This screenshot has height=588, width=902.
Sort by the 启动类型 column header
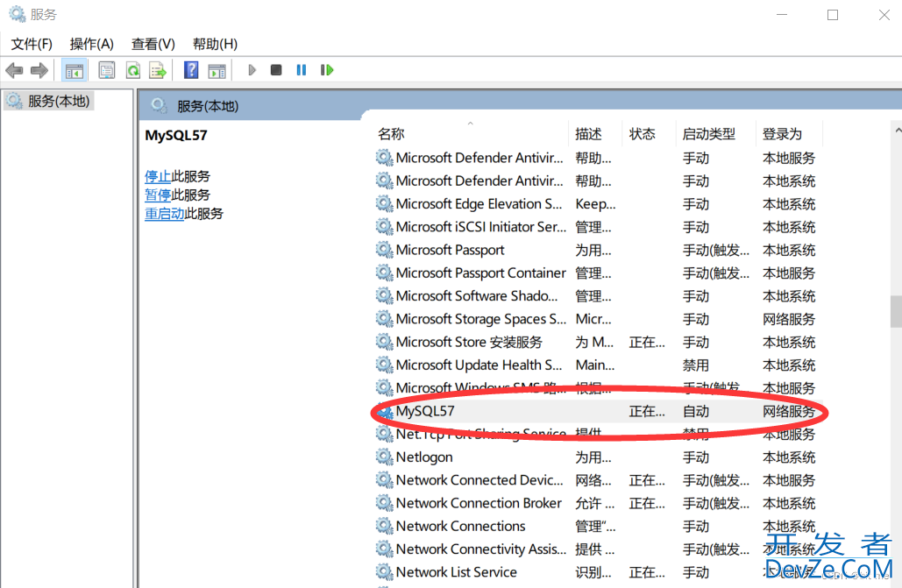pyautogui.click(x=715, y=134)
